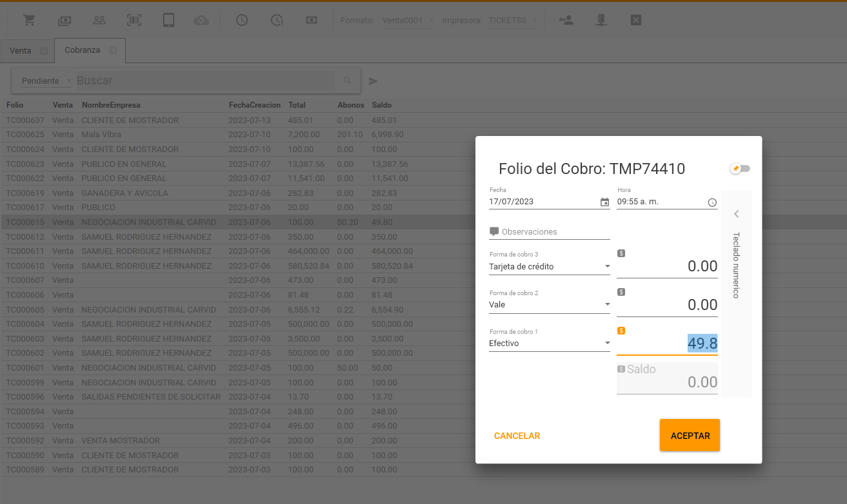Click the FechaCreacion column header

tap(255, 105)
